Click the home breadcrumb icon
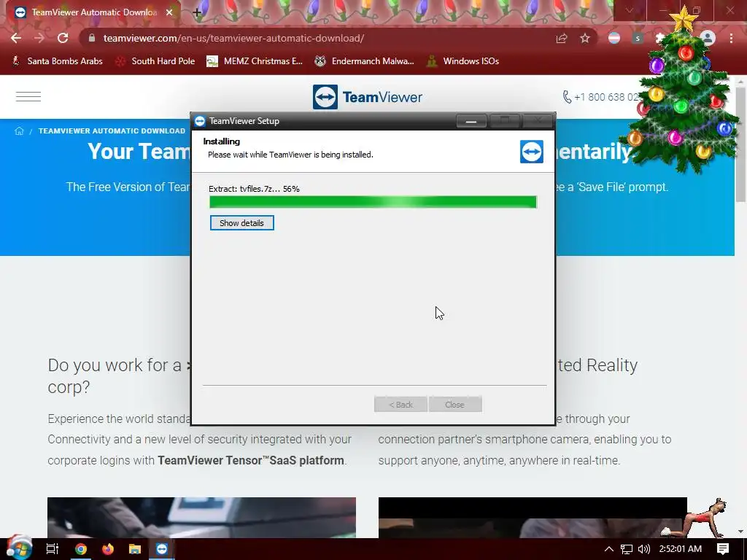Image resolution: width=747 pixels, height=560 pixels. [19, 131]
